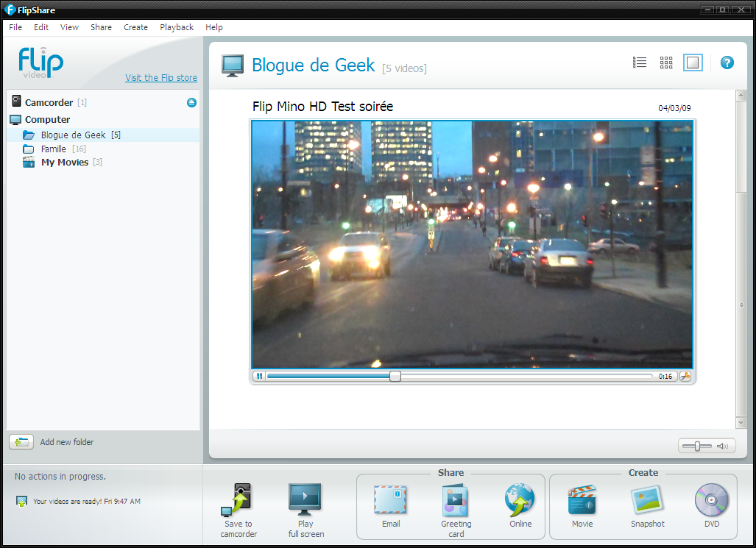The width and height of the screenshot is (756, 548).
Task: Eject the Camcorder device
Action: pyautogui.click(x=191, y=103)
